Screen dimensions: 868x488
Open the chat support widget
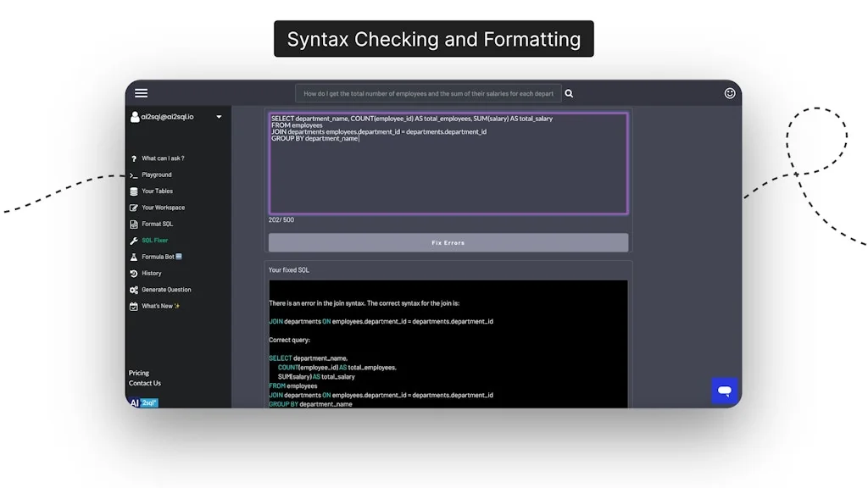click(x=724, y=391)
